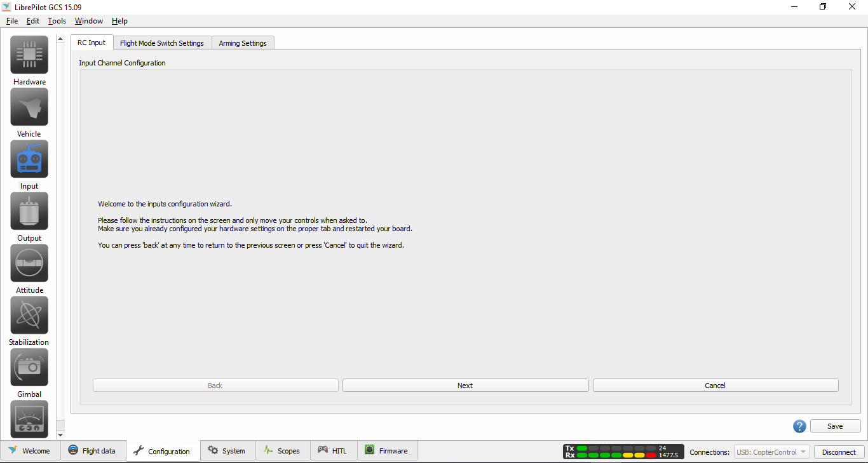Viewport: 868px width, 463px height.
Task: Select the Input transmitter icon
Action: [29, 159]
